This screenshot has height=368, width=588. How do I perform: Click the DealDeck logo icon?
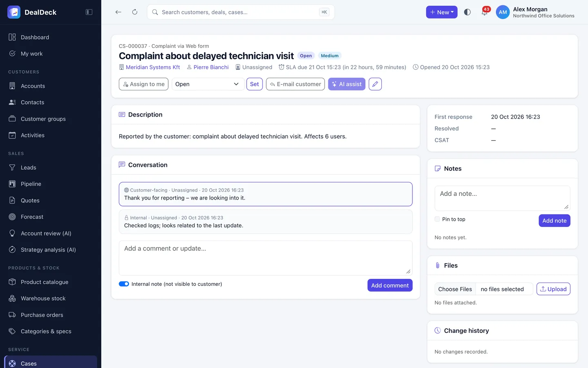click(14, 12)
